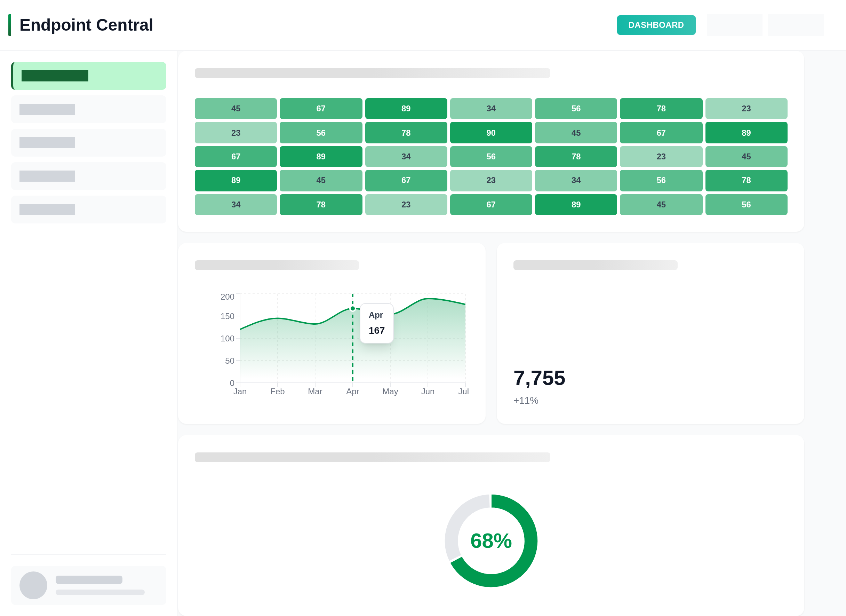Click the user avatar circle in sidebar
The width and height of the screenshot is (846, 616).
click(x=33, y=585)
